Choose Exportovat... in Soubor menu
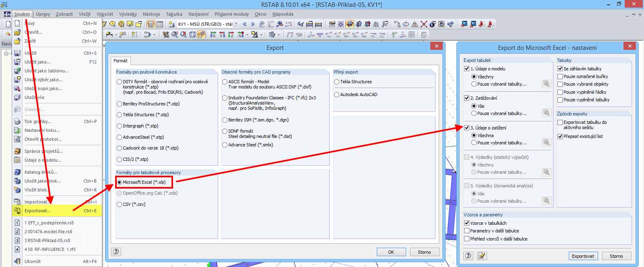Image resolution: width=644 pixels, height=267 pixels. [x=57, y=210]
